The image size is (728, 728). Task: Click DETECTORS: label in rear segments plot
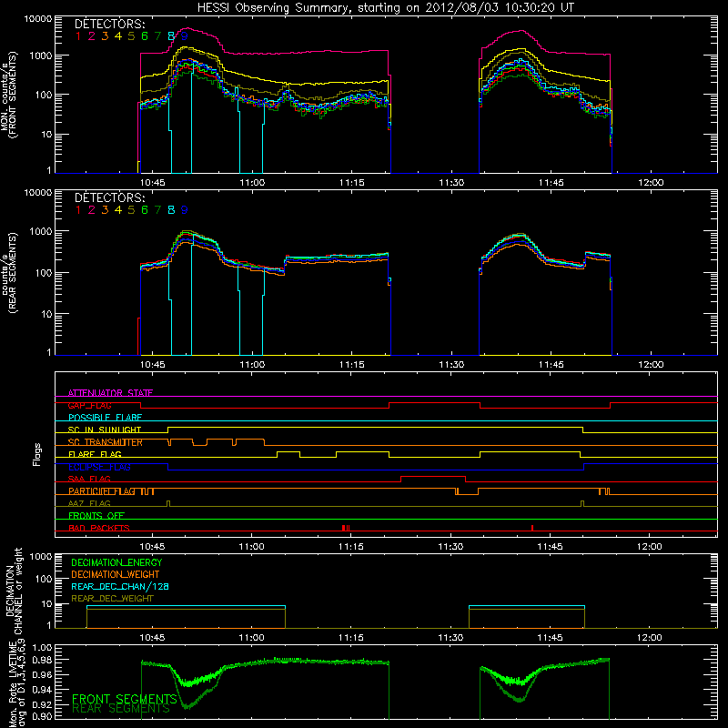click(109, 197)
